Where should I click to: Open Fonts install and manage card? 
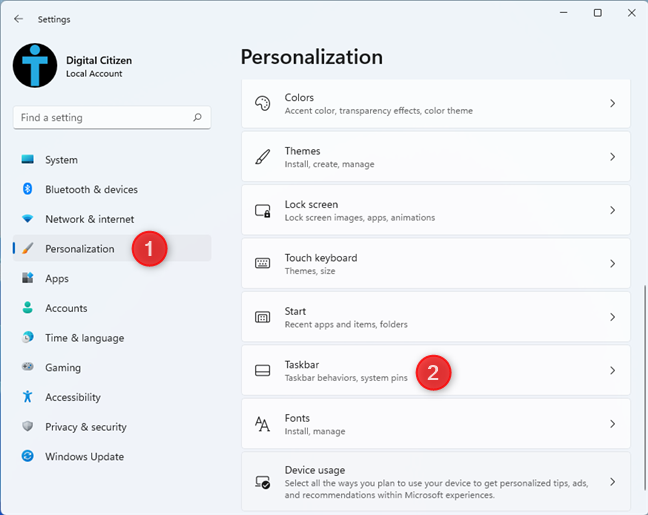click(436, 424)
